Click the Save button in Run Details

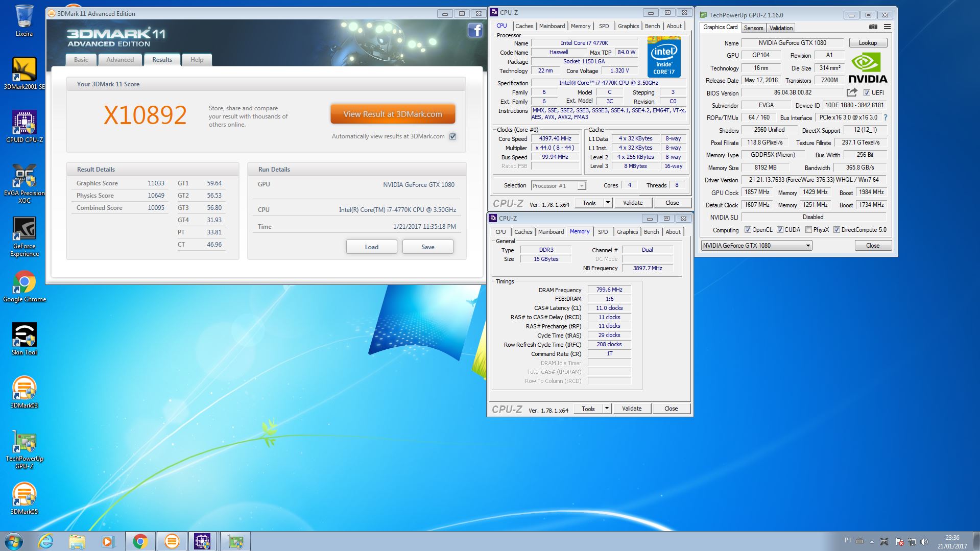pos(428,247)
